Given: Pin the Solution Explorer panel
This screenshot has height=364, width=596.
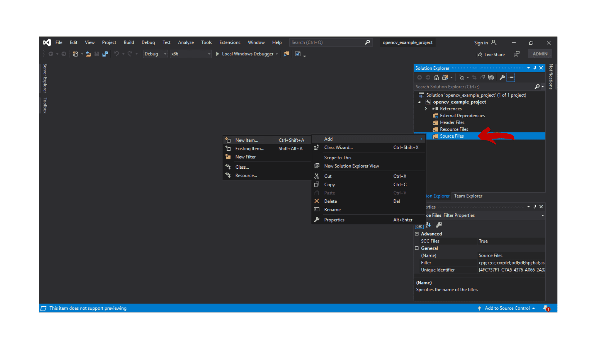Looking at the screenshot, I should coord(535,68).
